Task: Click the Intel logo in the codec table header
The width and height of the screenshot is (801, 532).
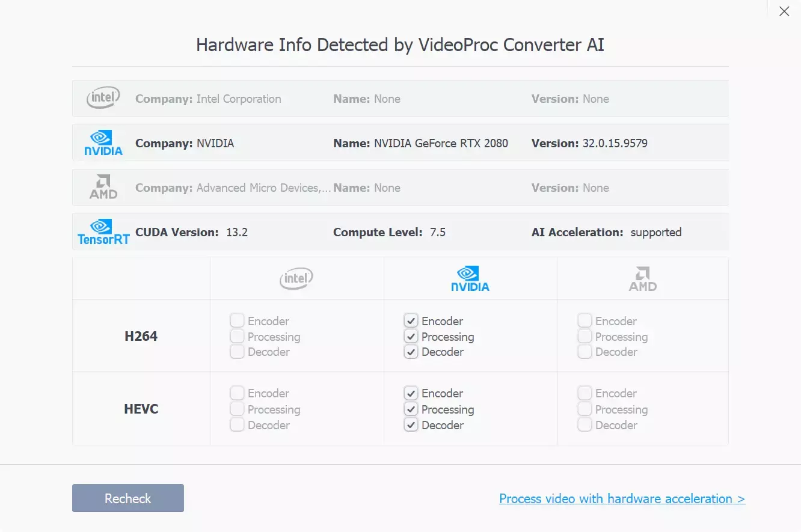Action: point(296,278)
